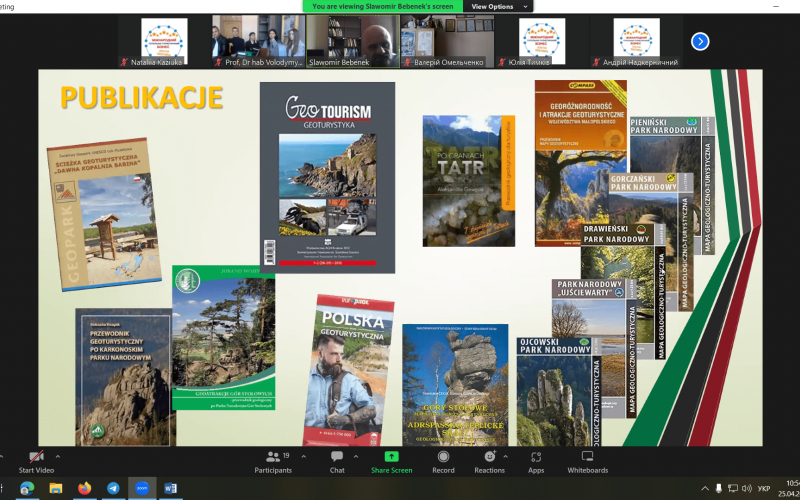This screenshot has width=800, height=500.
Task: Select Валерій Омельченко video tile
Action: [x=447, y=41]
